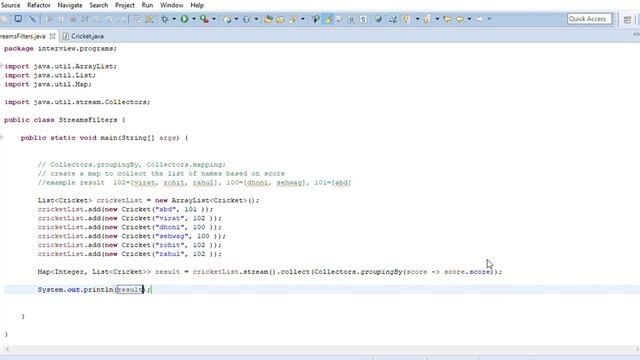
Task: Click the Save disk icon
Action: pos(4,19)
